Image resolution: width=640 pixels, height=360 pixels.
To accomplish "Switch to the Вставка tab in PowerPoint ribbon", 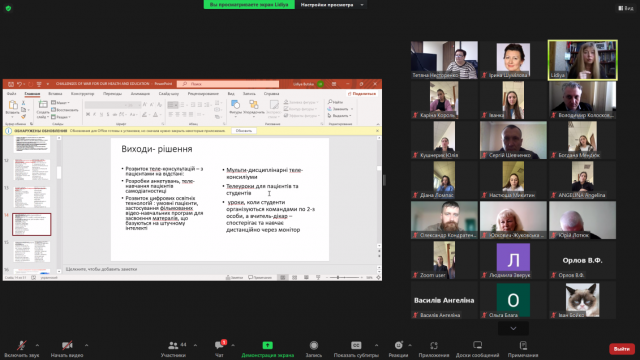I will click(55, 94).
